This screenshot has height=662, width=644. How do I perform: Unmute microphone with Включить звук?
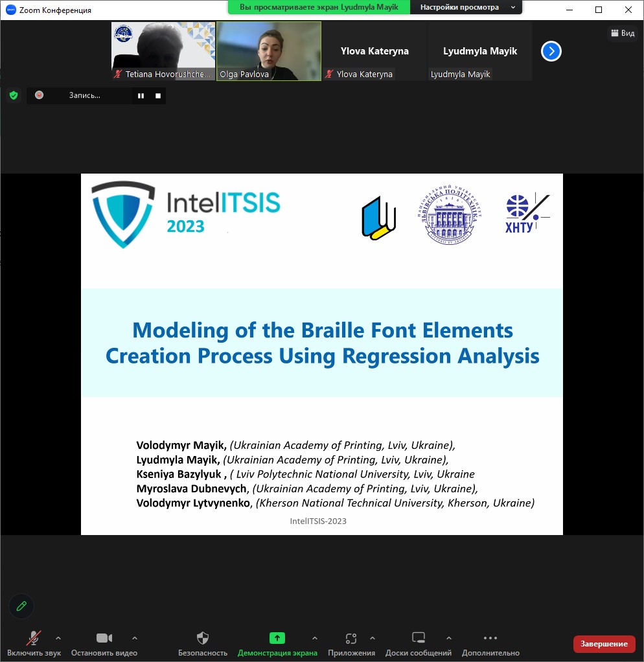[34, 638]
